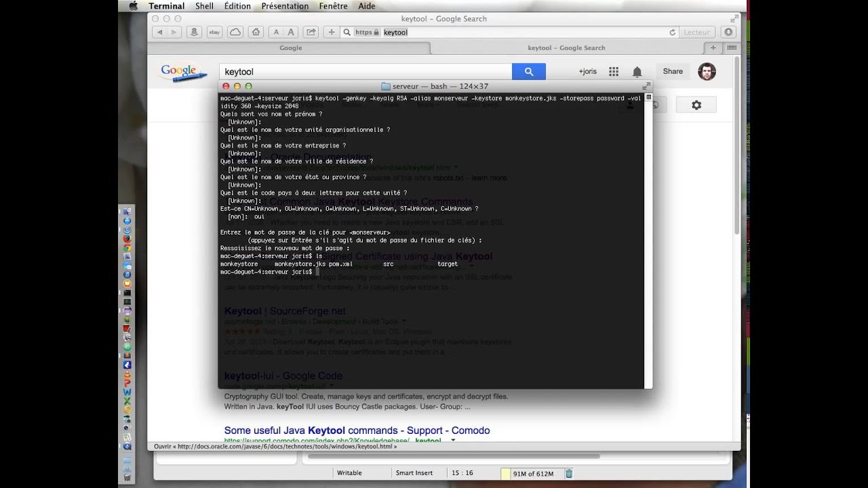Increase text size with large A
868x488 pixels.
point(291,32)
